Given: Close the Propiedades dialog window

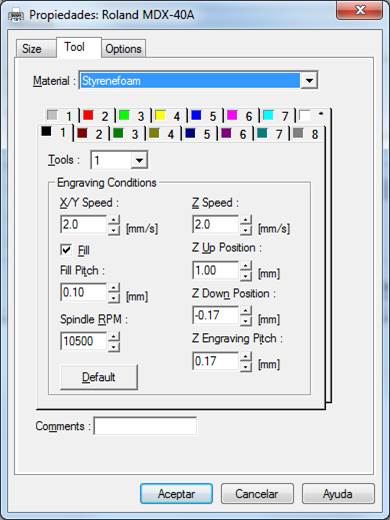Looking at the screenshot, I should (x=359, y=11).
